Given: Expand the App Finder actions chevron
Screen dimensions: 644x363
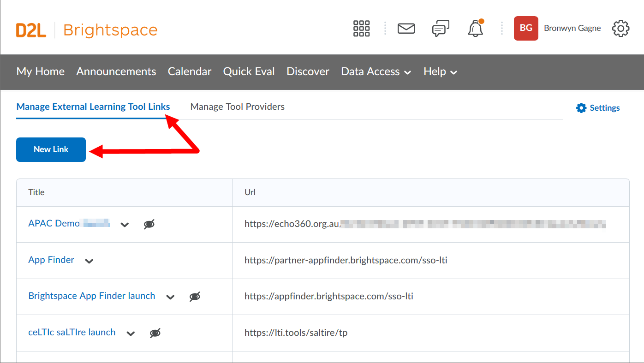Looking at the screenshot, I should coord(89,261).
